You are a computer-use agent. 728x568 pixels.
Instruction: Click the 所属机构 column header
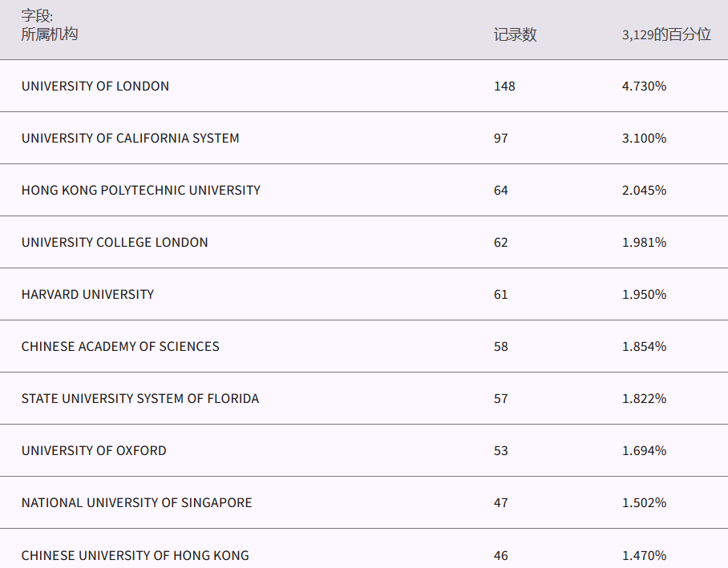point(50,34)
